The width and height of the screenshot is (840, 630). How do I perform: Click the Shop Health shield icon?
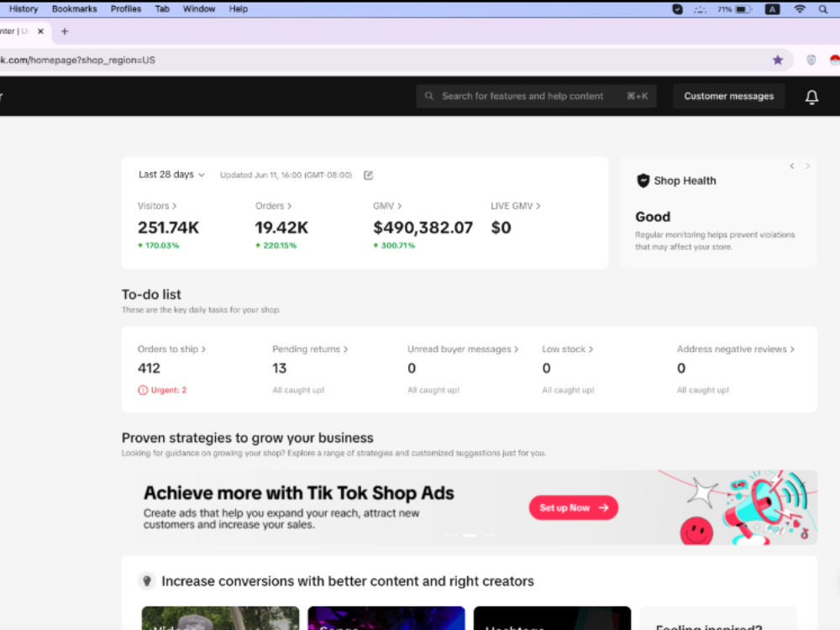point(643,181)
